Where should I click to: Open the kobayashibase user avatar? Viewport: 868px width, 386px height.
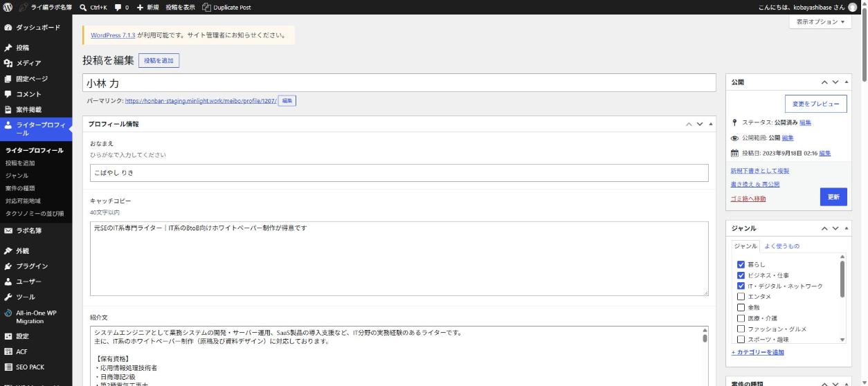coord(852,7)
